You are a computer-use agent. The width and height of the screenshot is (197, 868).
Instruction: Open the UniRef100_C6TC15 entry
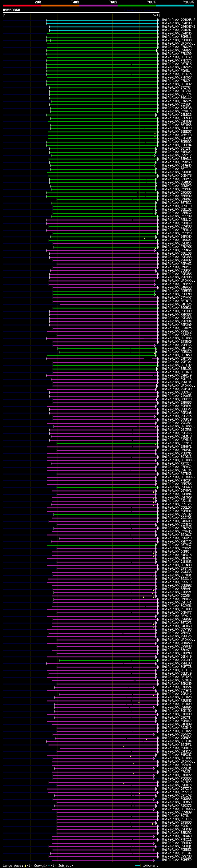coord(177,74)
